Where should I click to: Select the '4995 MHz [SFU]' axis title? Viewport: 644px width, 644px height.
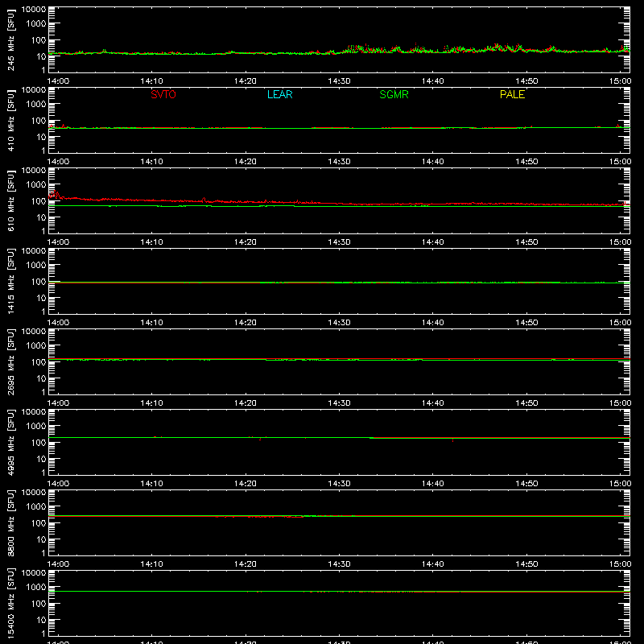point(10,442)
